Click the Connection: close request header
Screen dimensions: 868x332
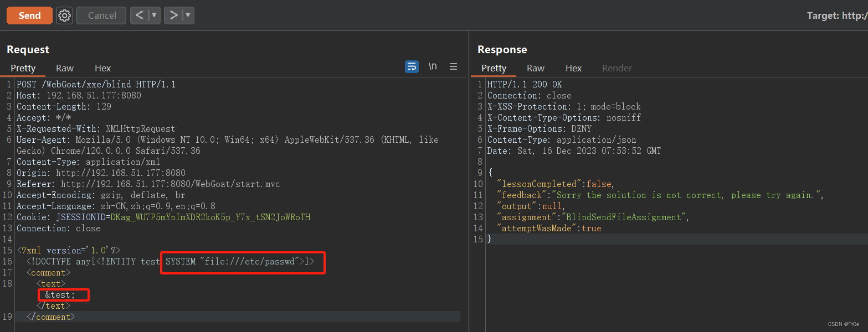[x=59, y=229]
